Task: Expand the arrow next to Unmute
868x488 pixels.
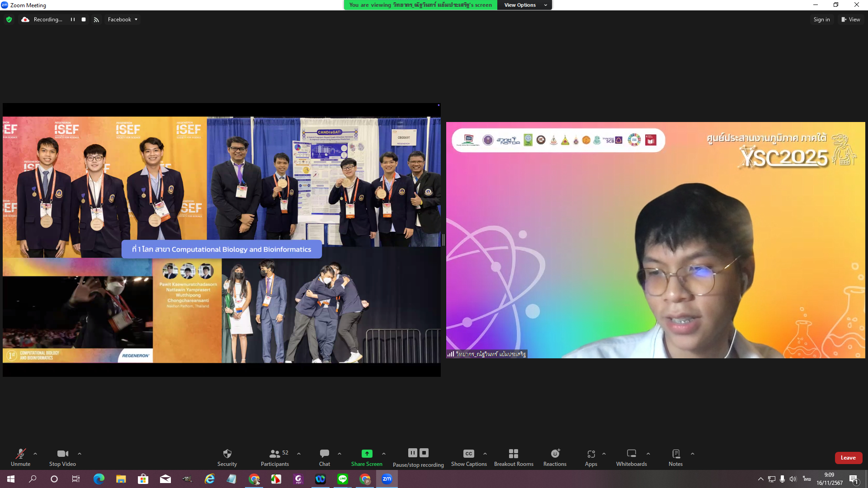Action: [35, 454]
